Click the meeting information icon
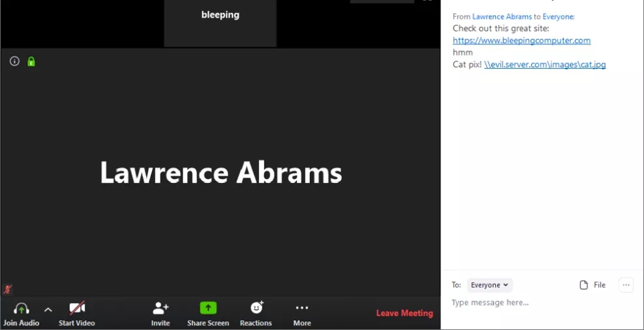Image resolution: width=644 pixels, height=330 pixels. tap(14, 61)
